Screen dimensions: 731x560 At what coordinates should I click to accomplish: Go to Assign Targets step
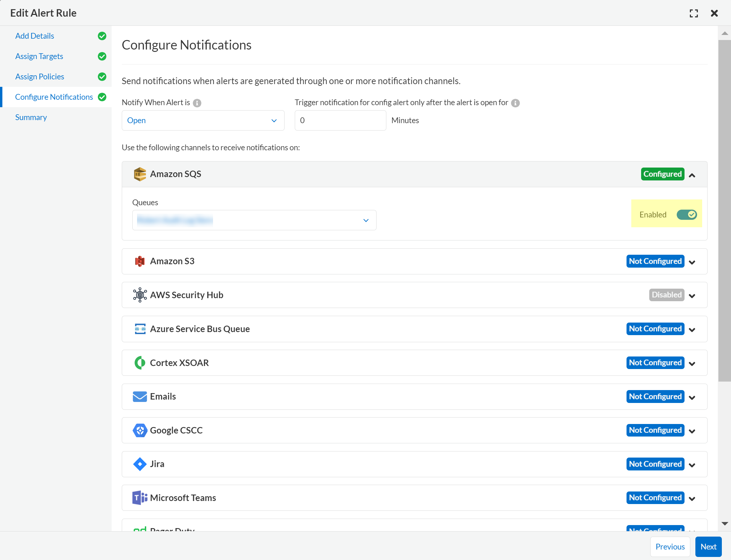(39, 56)
